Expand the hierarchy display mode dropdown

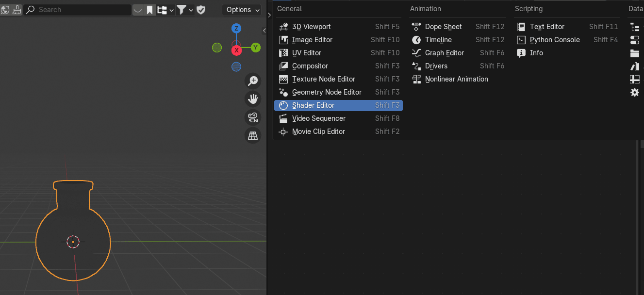[165, 10]
